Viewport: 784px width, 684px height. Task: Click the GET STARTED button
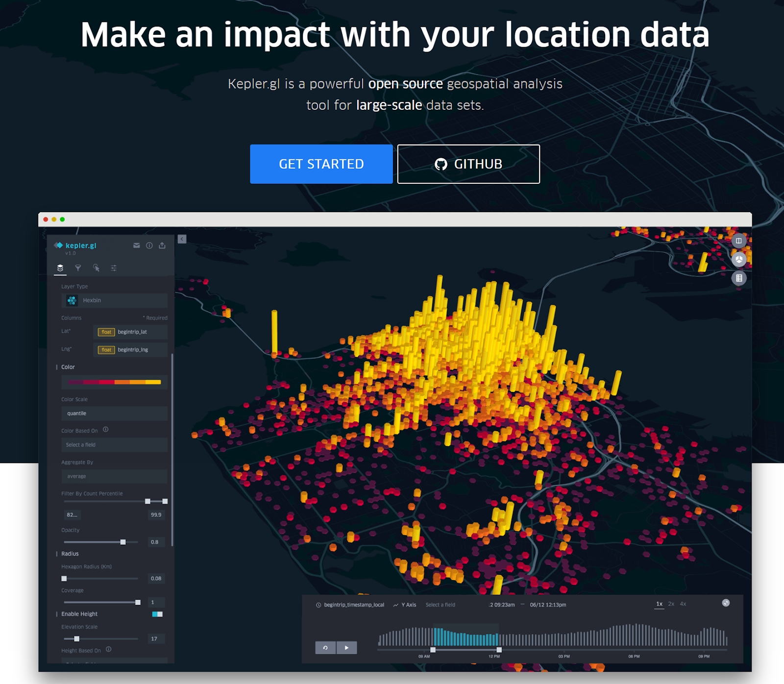coord(321,164)
